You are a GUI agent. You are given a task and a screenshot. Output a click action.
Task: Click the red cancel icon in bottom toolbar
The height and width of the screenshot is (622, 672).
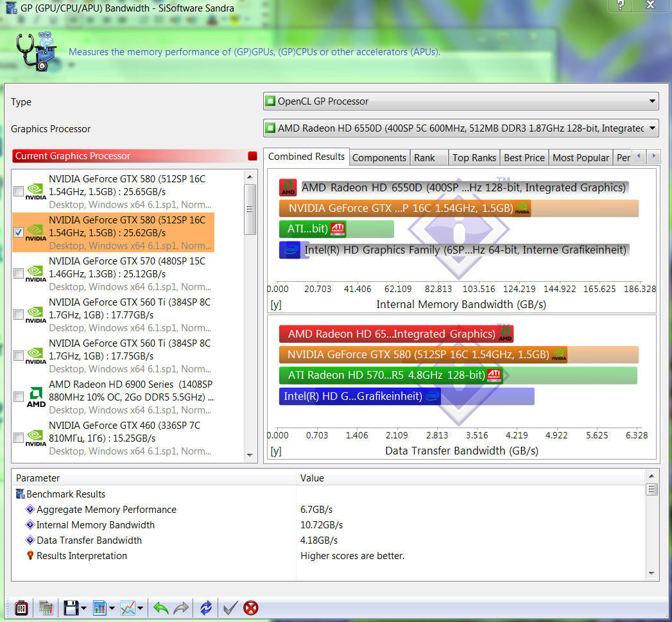click(251, 608)
